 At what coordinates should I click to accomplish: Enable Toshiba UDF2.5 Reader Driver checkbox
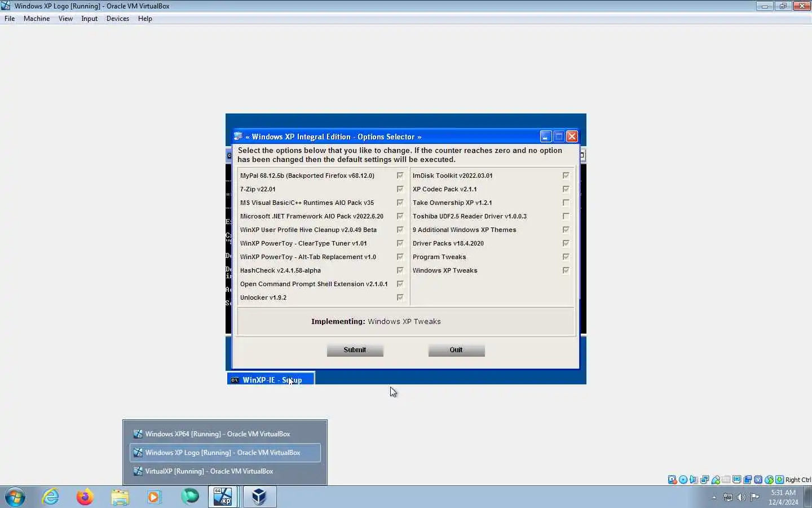(x=566, y=216)
